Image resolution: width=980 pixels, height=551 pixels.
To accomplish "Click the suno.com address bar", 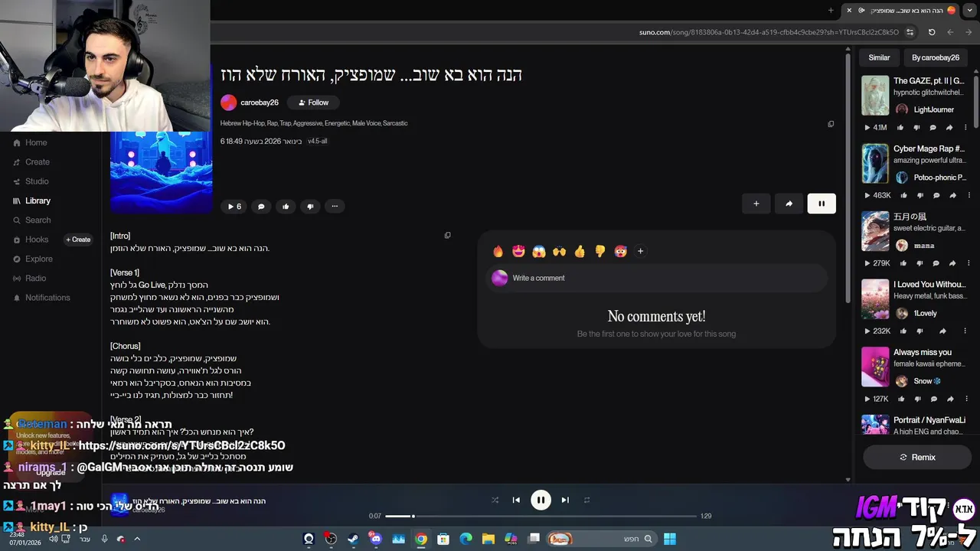I will coord(769,32).
